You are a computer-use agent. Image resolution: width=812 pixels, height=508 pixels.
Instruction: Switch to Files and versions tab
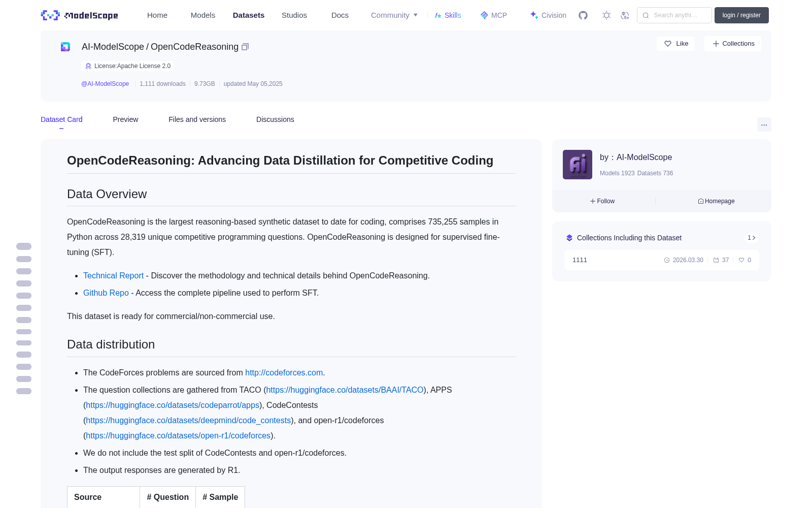tap(197, 119)
